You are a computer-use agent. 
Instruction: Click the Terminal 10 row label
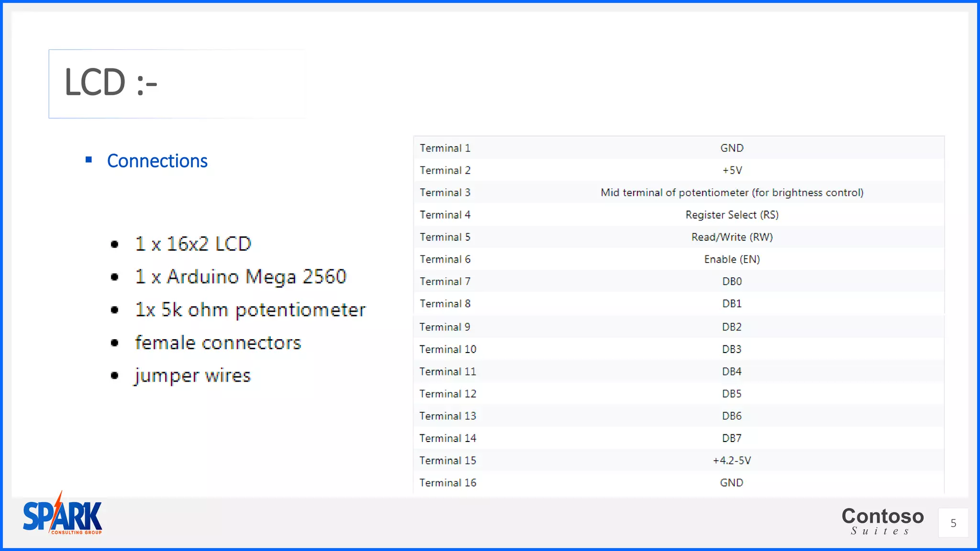[448, 349]
